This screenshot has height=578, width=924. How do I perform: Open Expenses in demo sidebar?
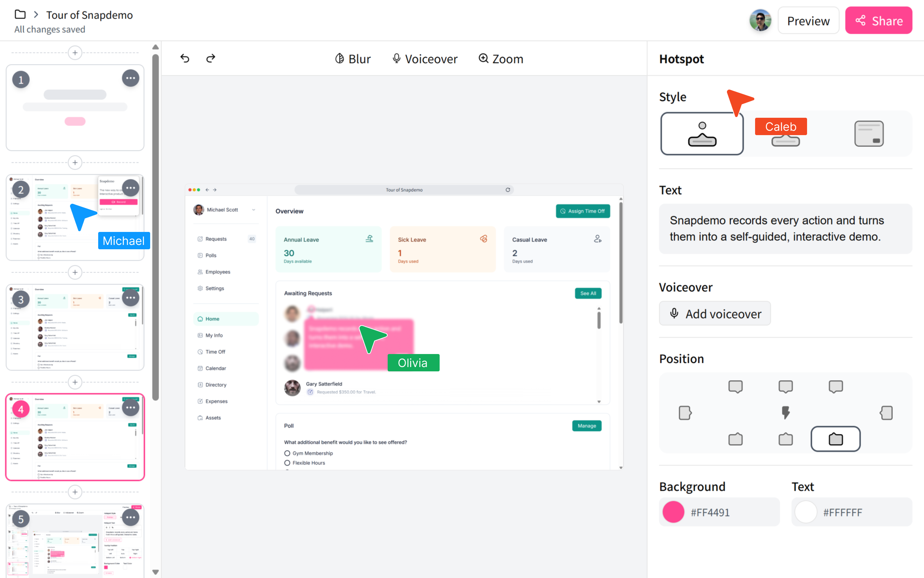pos(226,401)
